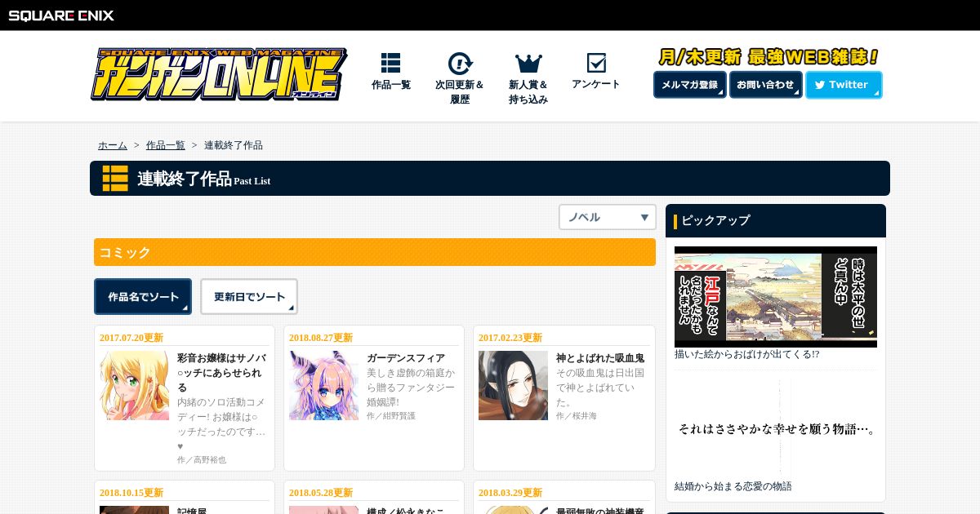Go to ホーム breadcrumb link

click(113, 145)
